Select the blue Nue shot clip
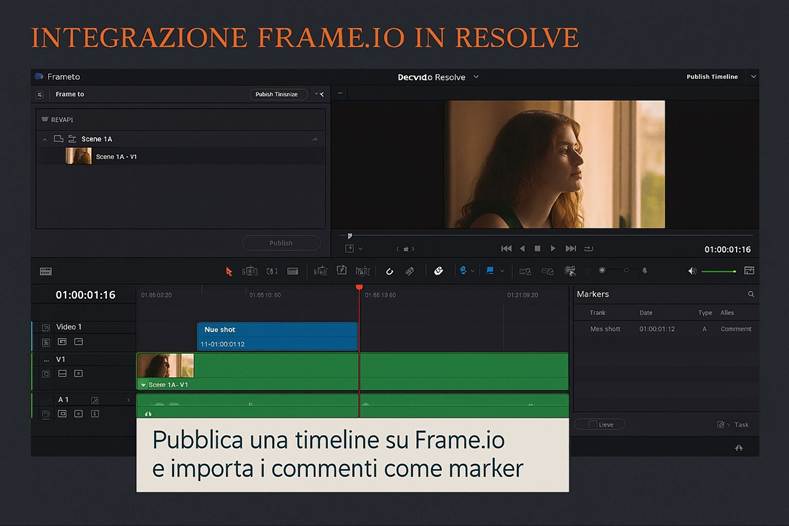 point(277,337)
